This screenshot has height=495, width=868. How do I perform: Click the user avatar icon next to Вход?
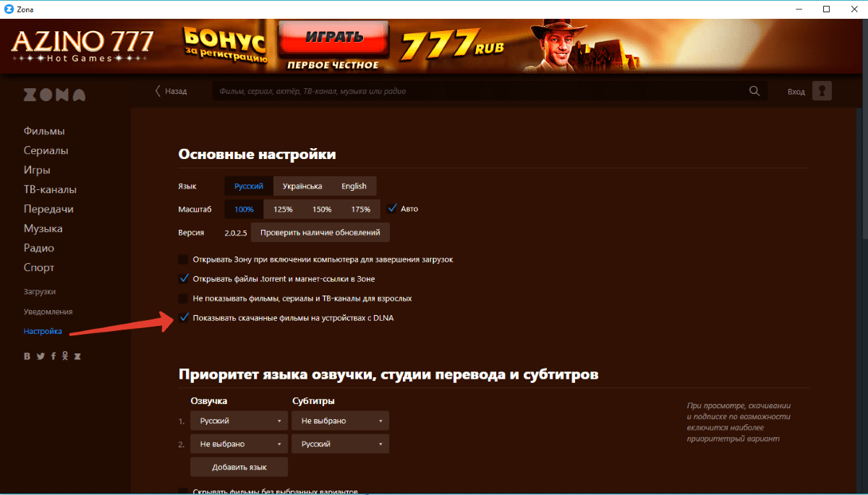click(x=822, y=91)
